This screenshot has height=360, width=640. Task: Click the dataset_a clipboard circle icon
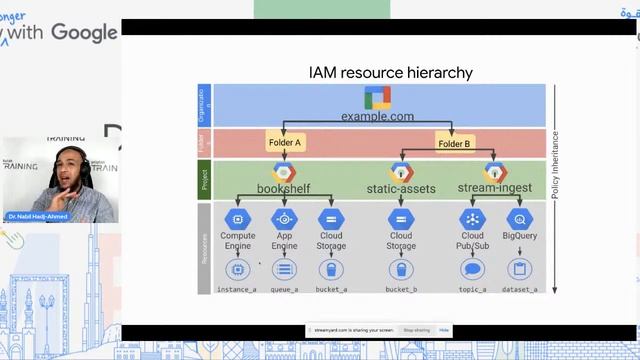coord(520,269)
